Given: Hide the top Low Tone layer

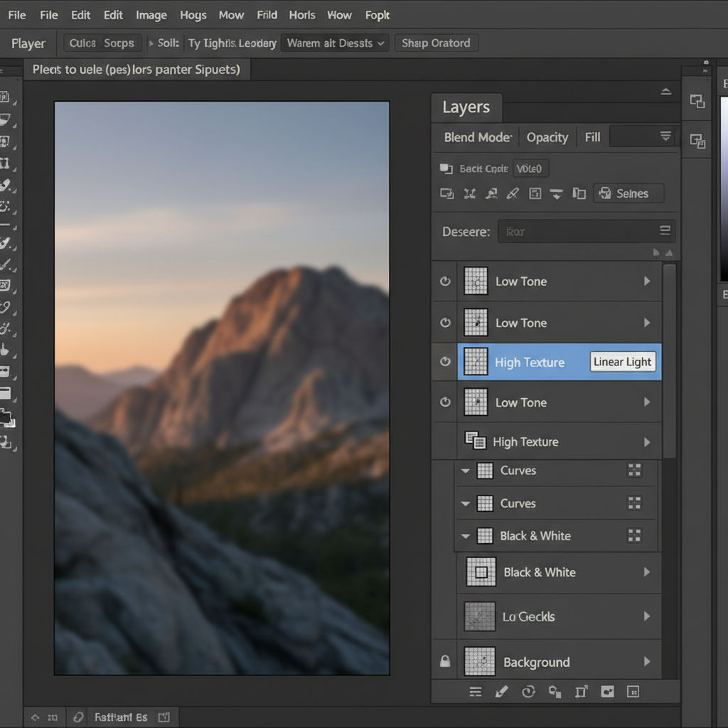Looking at the screenshot, I should pos(445,282).
